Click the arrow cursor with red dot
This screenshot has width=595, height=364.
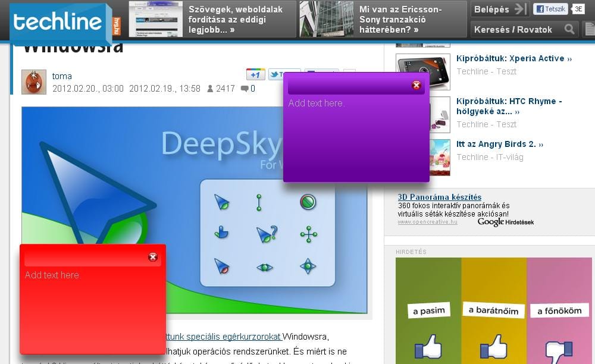pos(221,266)
